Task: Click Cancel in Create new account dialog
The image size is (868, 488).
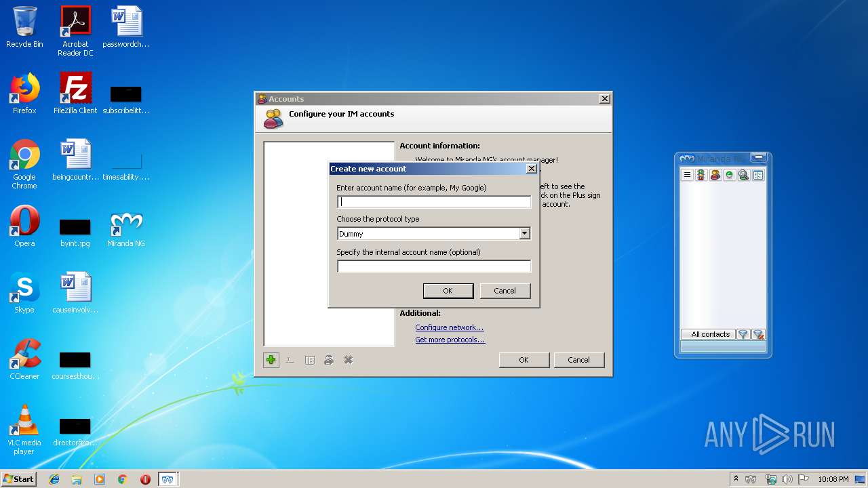Action: coord(505,291)
